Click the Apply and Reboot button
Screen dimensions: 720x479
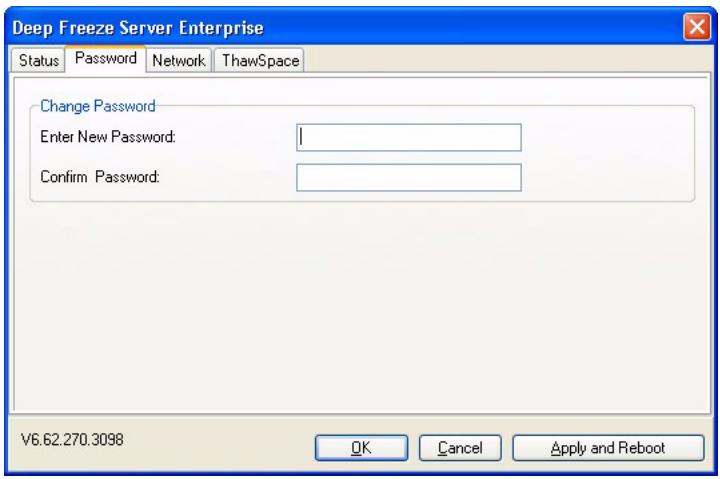click(608, 448)
